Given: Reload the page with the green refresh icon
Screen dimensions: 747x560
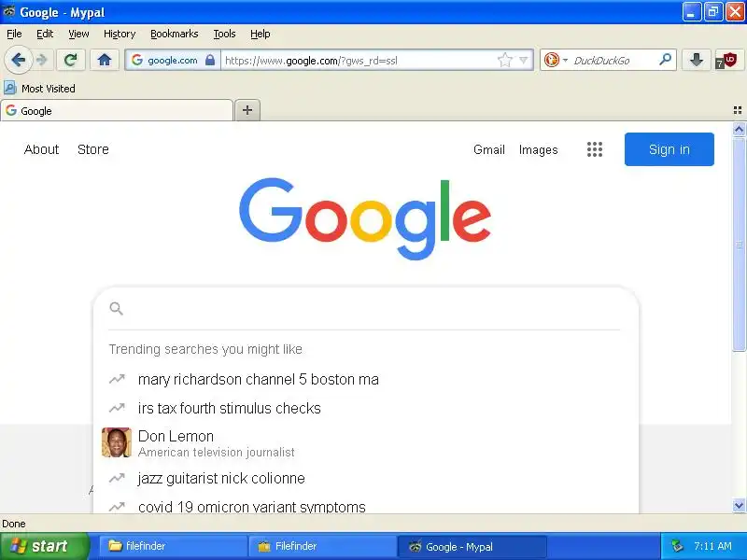Looking at the screenshot, I should (x=71, y=60).
